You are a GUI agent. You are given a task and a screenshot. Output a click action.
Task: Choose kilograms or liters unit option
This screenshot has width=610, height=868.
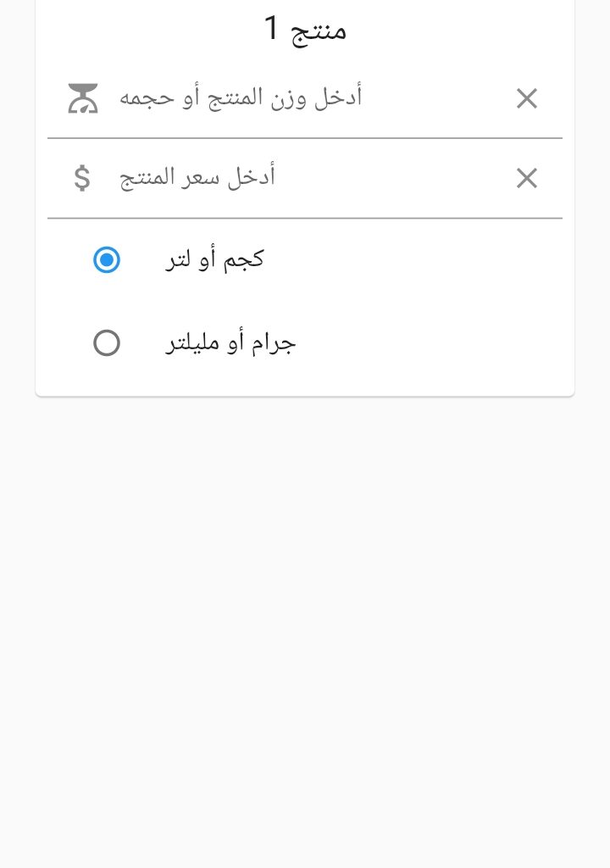107,259
